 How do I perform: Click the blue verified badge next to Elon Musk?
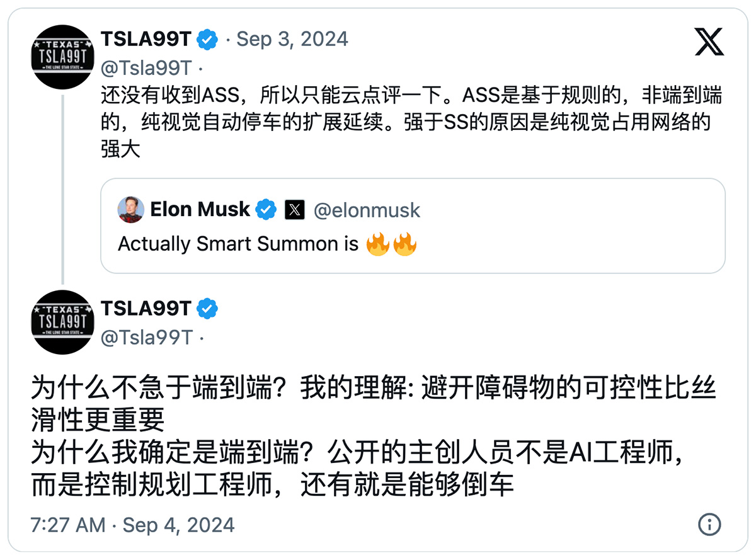point(266,210)
